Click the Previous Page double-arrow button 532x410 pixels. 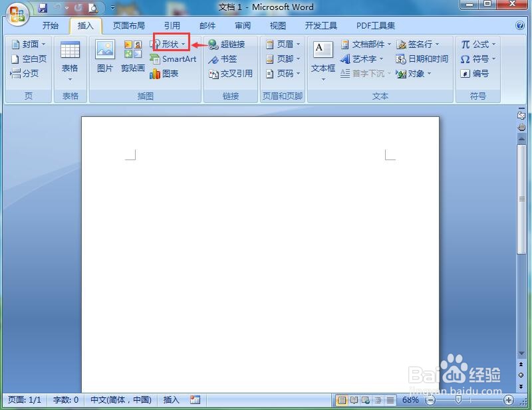pyautogui.click(x=521, y=365)
